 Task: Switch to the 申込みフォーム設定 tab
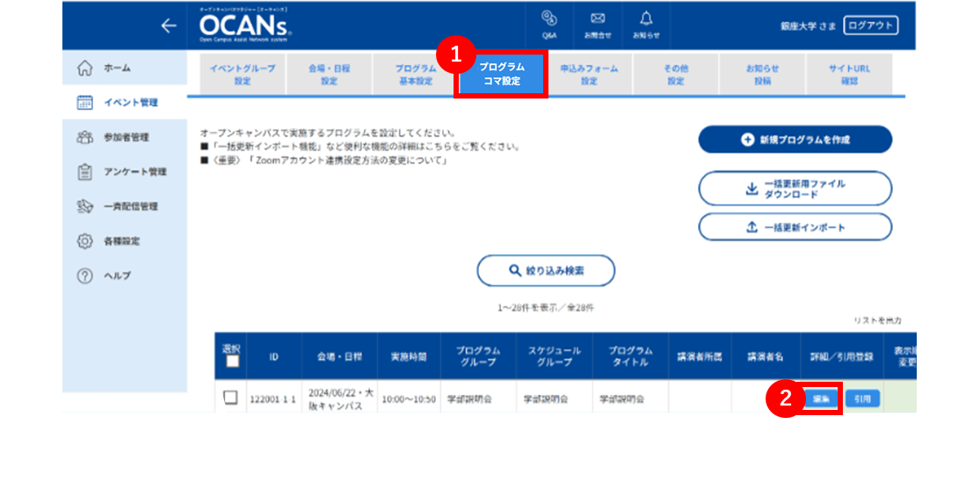589,75
